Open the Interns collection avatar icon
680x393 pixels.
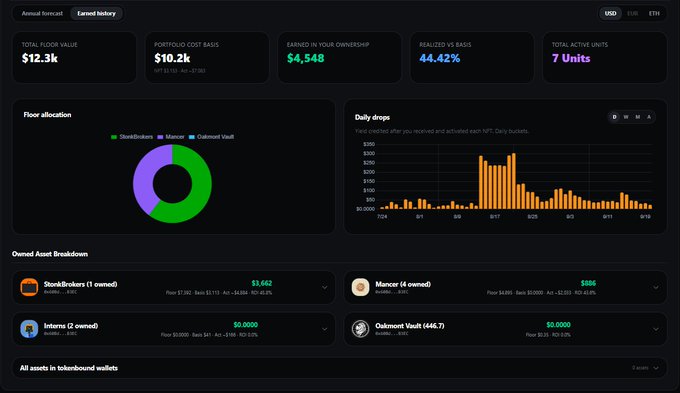pos(29,329)
